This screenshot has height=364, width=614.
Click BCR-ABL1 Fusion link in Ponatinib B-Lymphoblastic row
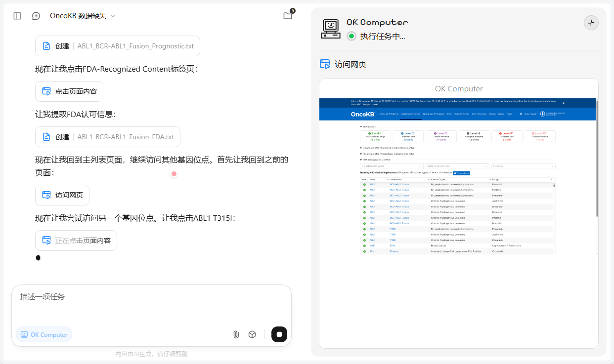tap(399, 196)
